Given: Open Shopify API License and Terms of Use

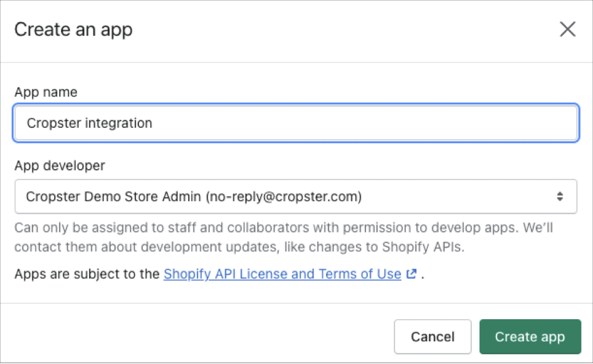Looking at the screenshot, I should point(282,274).
